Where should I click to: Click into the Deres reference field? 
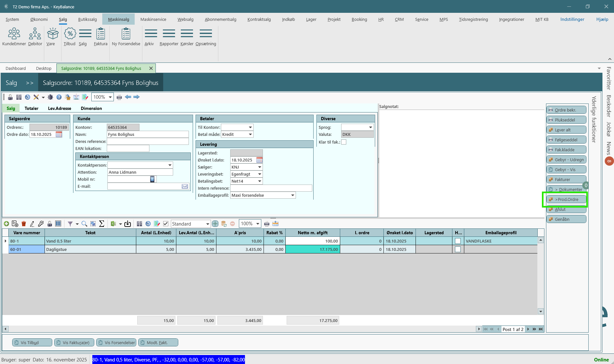148,142
